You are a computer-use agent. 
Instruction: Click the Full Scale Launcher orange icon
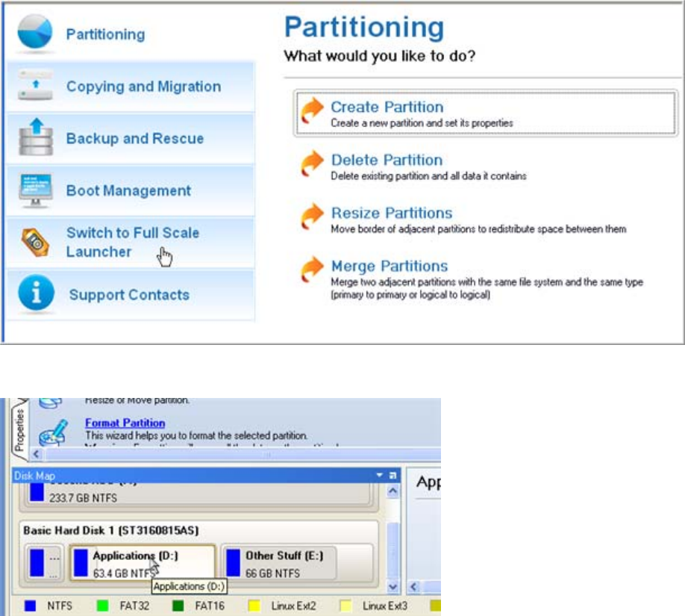click(x=35, y=242)
